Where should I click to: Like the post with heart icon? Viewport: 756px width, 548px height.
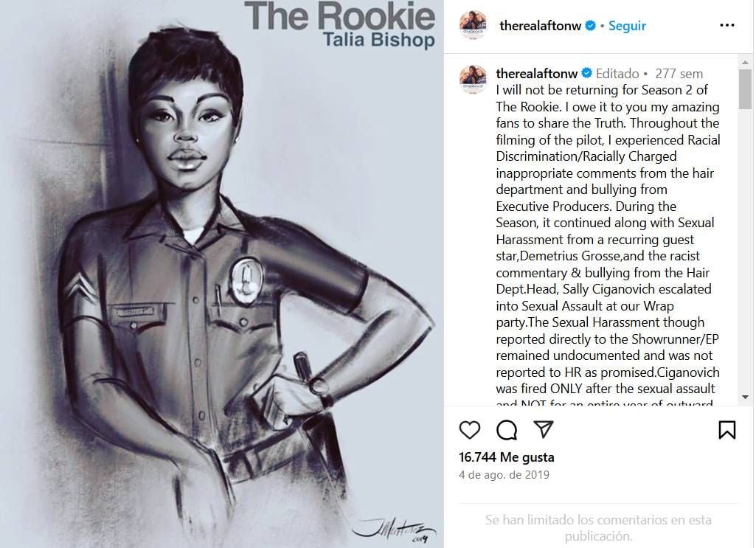(470, 429)
